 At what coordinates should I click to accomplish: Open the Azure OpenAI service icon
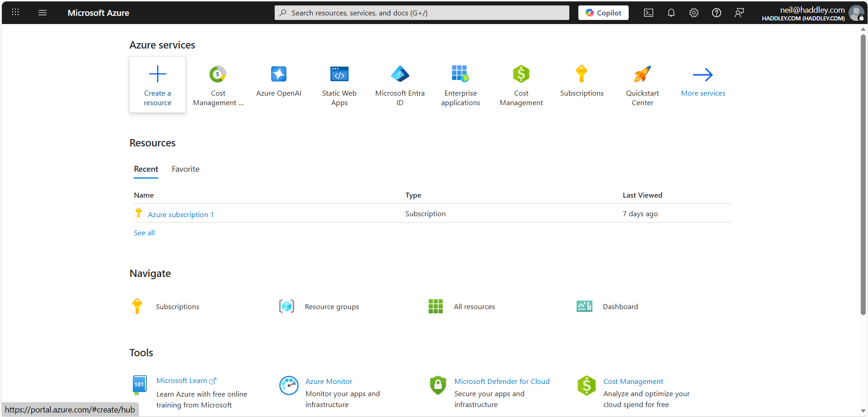click(x=278, y=74)
